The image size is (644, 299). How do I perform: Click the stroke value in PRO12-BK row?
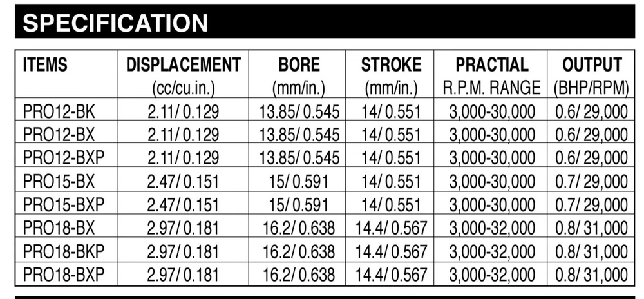tap(391, 111)
